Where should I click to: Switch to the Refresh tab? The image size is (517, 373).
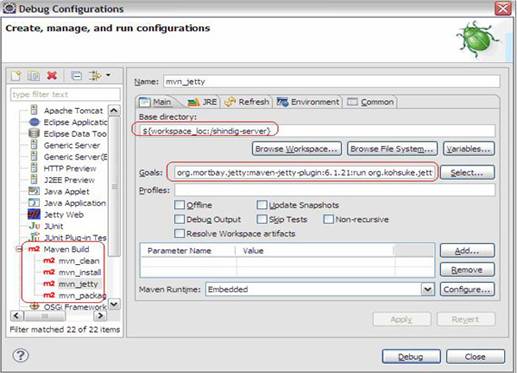point(247,102)
